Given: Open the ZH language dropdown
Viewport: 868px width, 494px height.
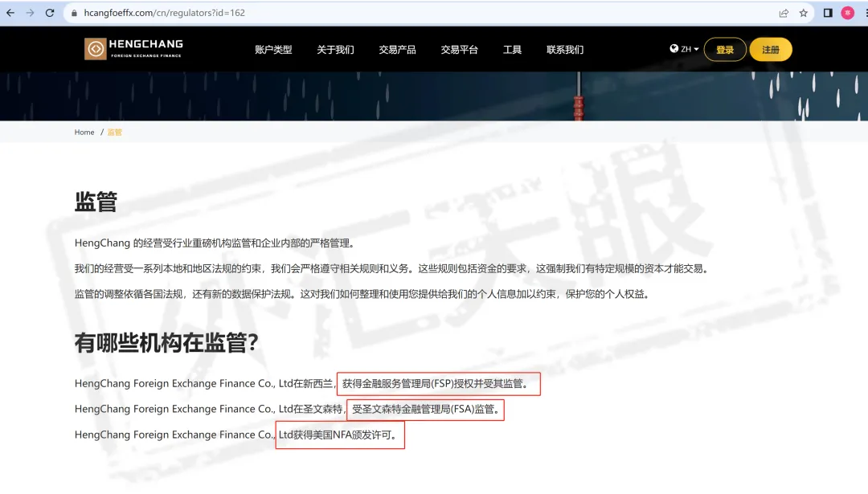Looking at the screenshot, I should click(690, 49).
